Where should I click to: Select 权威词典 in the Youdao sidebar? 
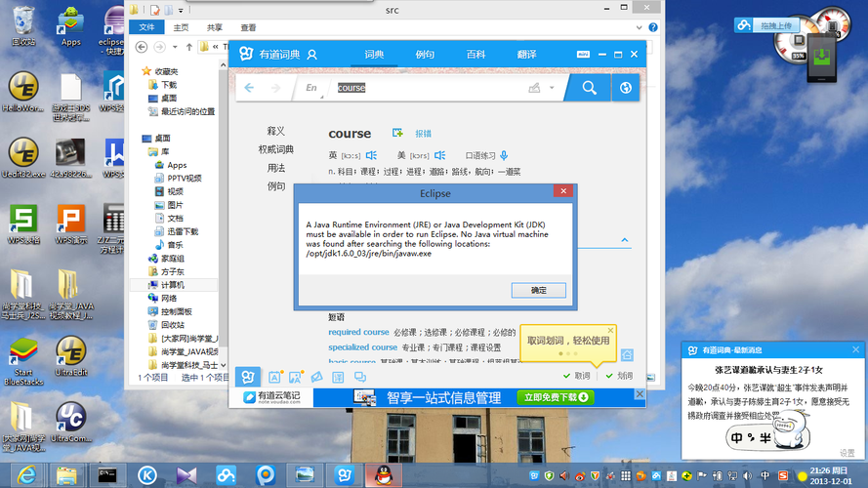(x=275, y=149)
